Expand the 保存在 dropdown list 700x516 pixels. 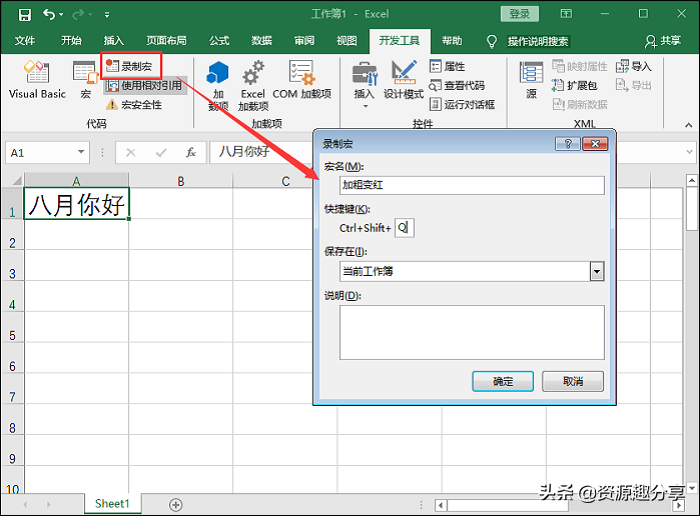tap(597, 271)
